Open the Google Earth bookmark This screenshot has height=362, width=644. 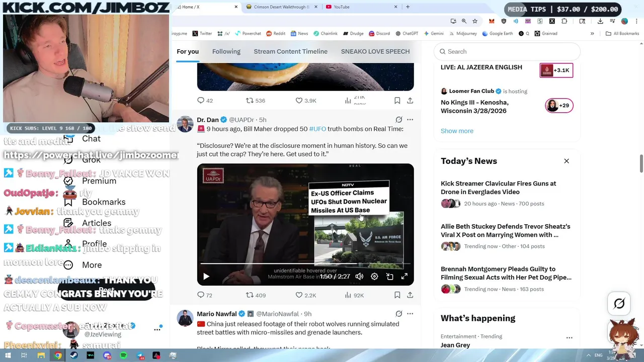(497, 33)
